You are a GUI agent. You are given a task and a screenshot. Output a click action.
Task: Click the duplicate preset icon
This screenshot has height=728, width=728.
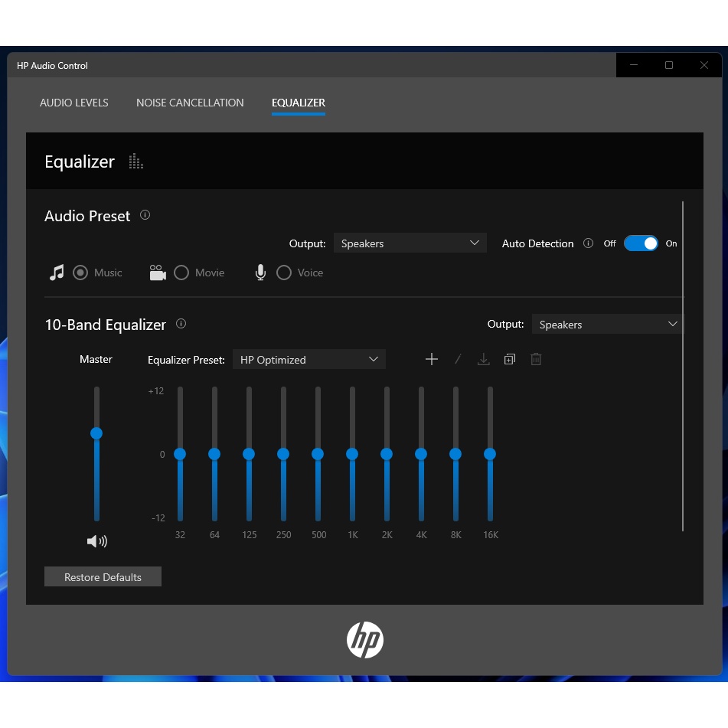click(x=510, y=359)
